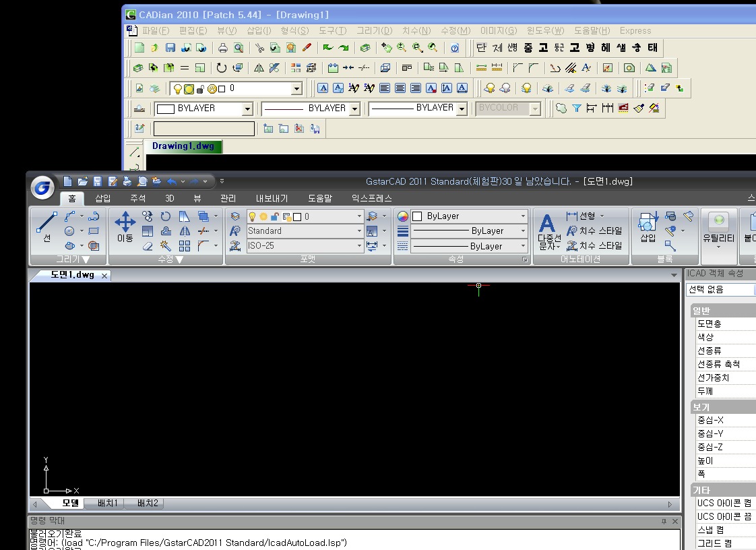Screen dimensions: 756x550
Task: Open the CADian layer dropdown
Action: pos(296,89)
